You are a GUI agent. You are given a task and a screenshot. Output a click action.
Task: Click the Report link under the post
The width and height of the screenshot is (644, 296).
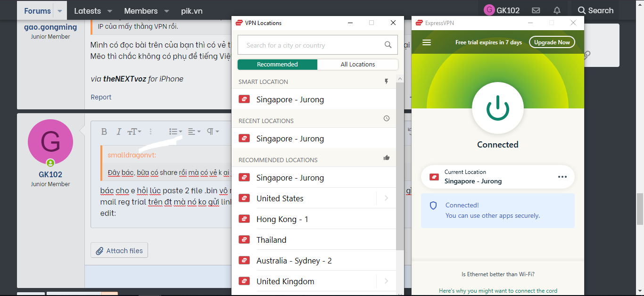101,97
